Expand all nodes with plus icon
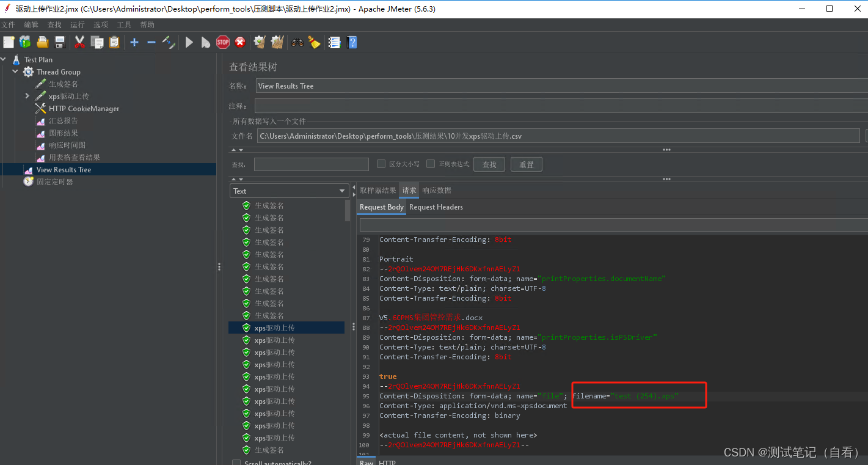The width and height of the screenshot is (868, 465). tap(134, 42)
